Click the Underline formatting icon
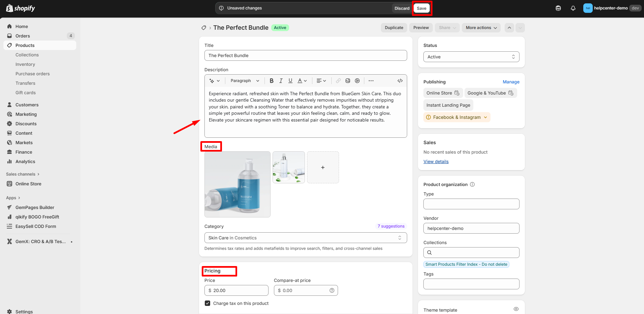This screenshot has height=314, width=644. pos(290,81)
